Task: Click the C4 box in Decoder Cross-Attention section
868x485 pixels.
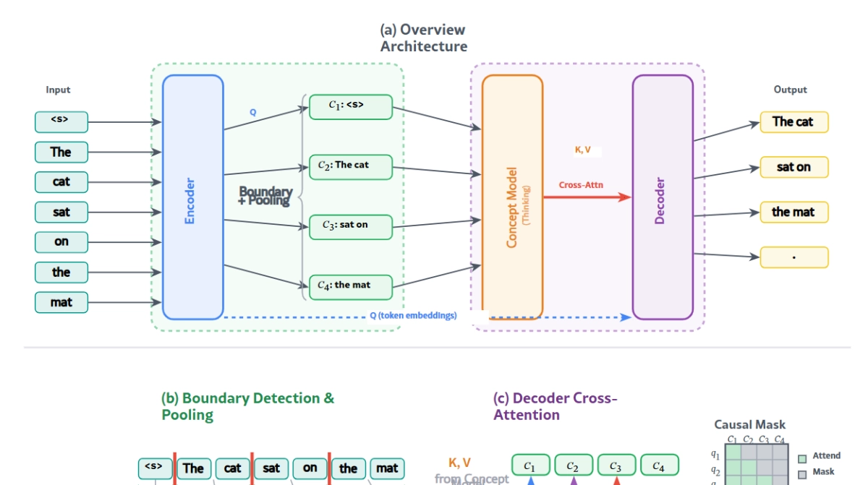Action: (x=659, y=465)
